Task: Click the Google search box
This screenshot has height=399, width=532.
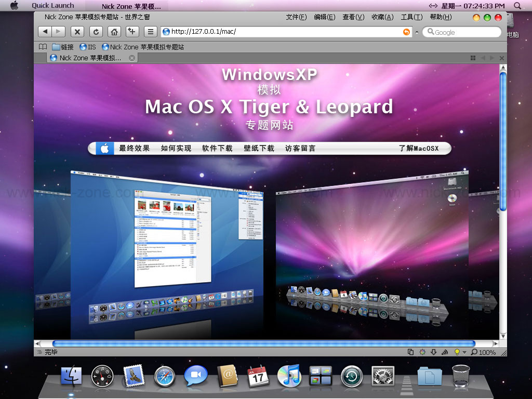Action: pos(462,32)
